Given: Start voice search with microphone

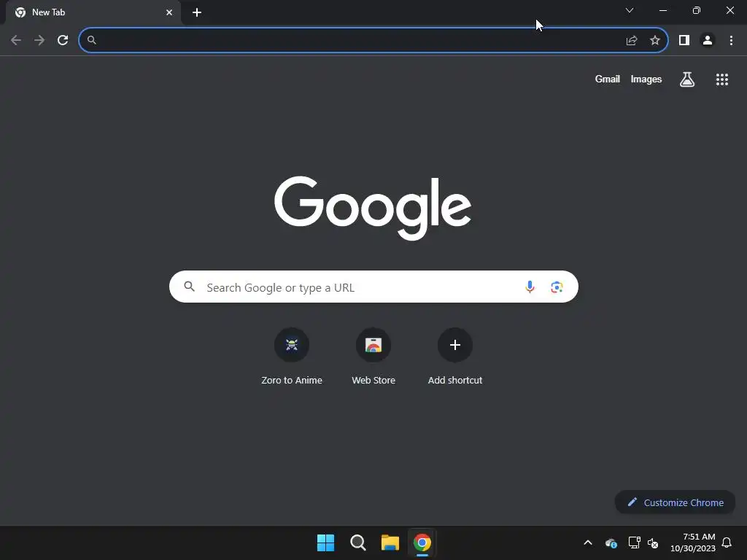Looking at the screenshot, I should point(530,287).
